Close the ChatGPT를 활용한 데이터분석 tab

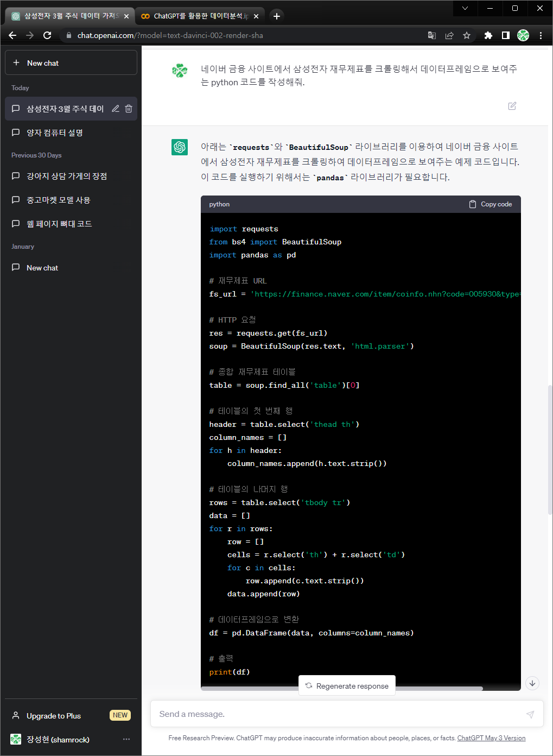click(256, 16)
